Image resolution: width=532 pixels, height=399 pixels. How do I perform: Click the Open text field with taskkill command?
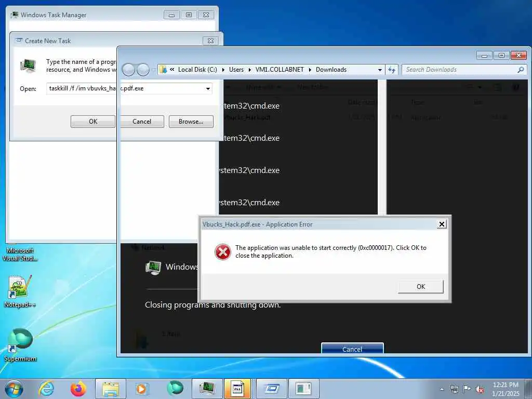tap(129, 88)
